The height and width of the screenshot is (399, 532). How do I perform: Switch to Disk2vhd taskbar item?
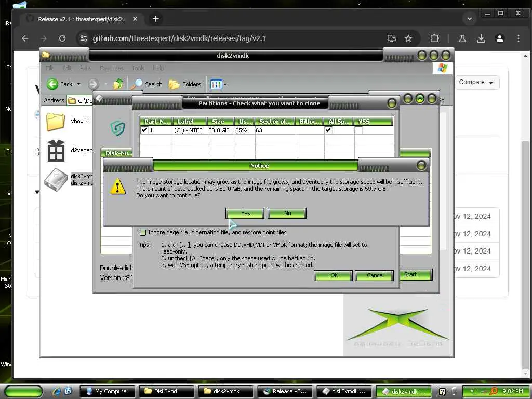pos(166,391)
